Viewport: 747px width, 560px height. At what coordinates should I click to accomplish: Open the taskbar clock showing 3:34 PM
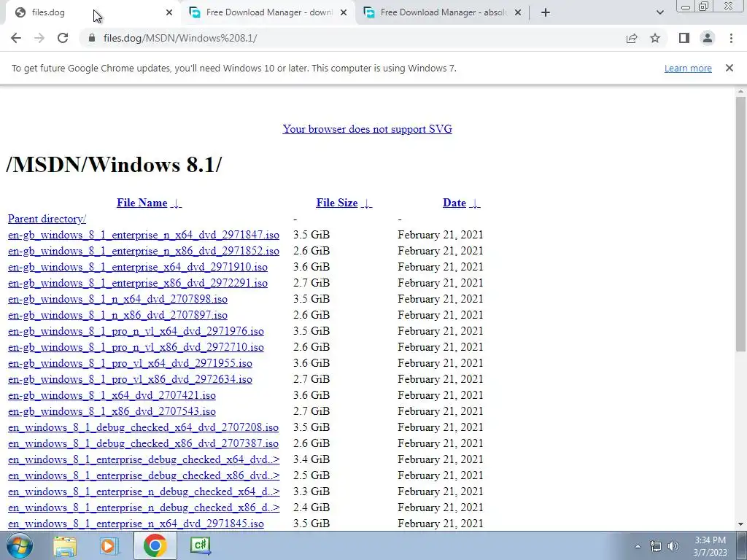[x=711, y=546]
